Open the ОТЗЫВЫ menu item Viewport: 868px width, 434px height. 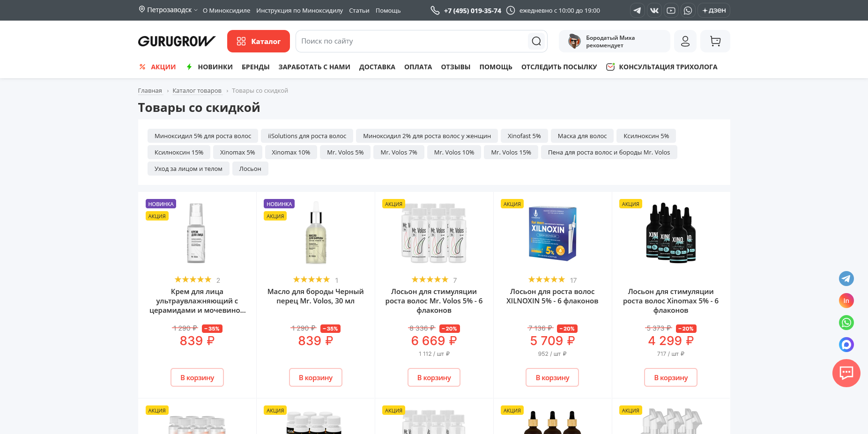455,67
